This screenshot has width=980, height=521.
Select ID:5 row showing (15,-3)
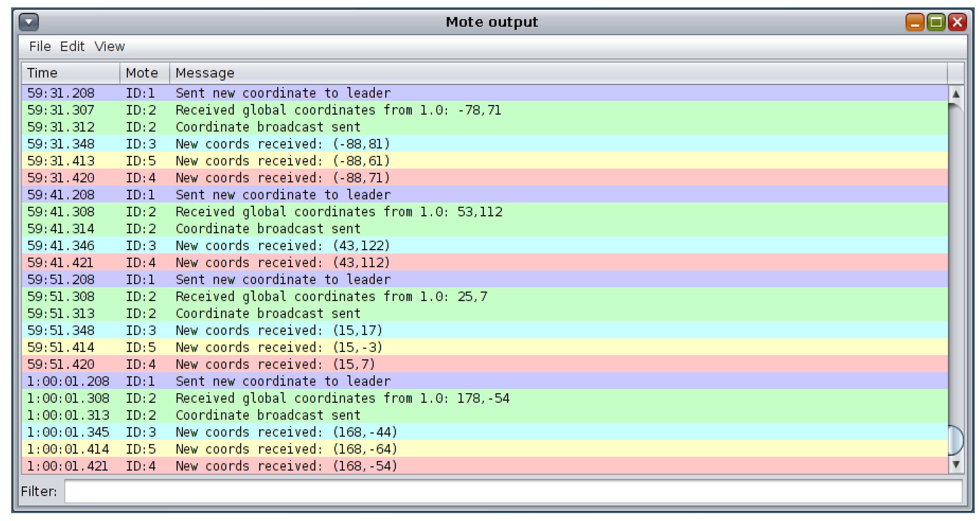pyautogui.click(x=279, y=348)
